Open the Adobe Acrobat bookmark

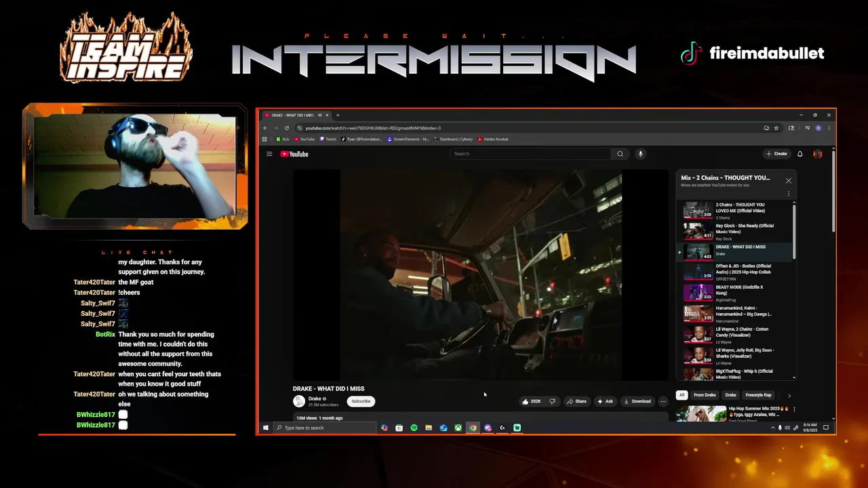tap(493, 139)
